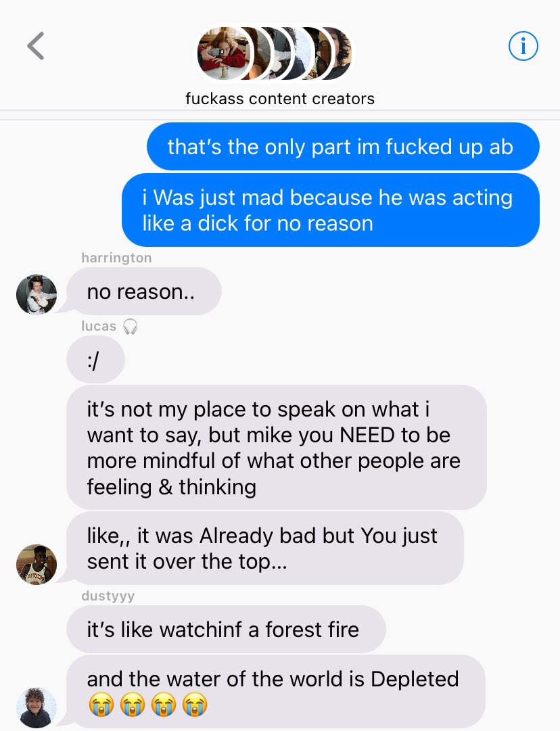The height and width of the screenshot is (731, 560).
Task: Select the blue 'only part im fucked up ab' message
Action: [343, 146]
